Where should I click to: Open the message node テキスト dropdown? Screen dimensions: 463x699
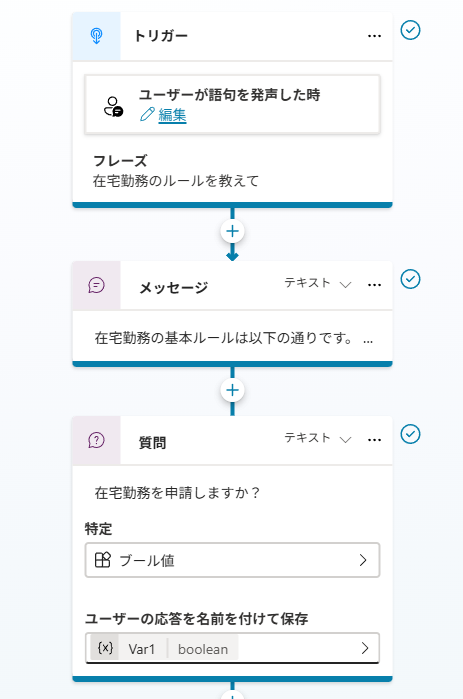pos(318,283)
